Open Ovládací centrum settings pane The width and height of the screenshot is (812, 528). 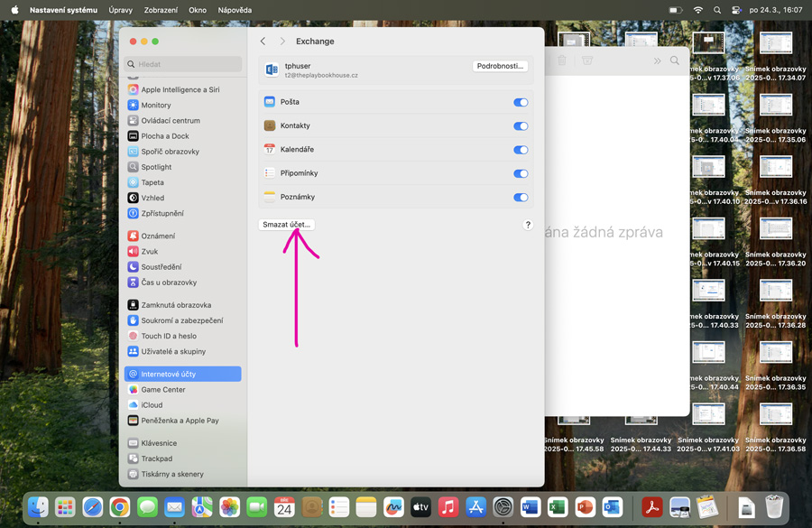(x=171, y=120)
